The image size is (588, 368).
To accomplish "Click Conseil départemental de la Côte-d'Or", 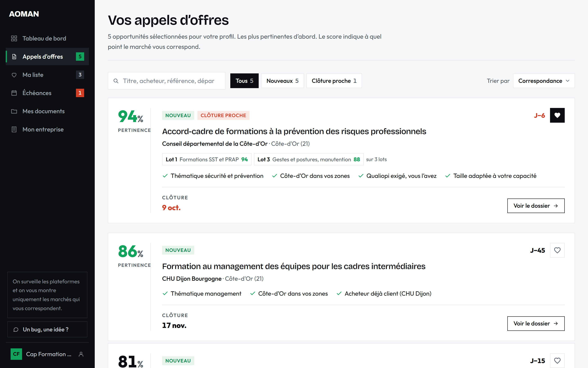I will coord(215,144).
